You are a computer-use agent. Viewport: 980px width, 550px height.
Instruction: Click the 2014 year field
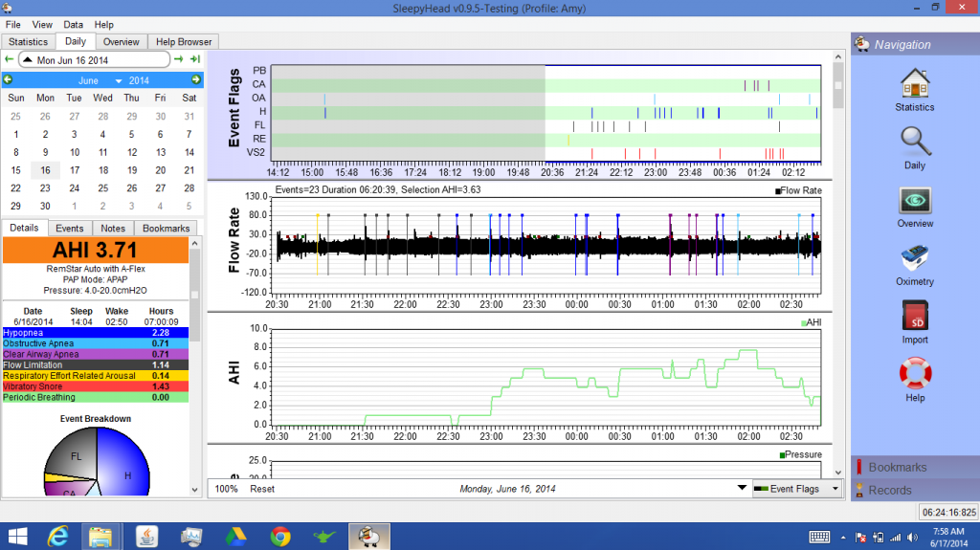(x=139, y=80)
